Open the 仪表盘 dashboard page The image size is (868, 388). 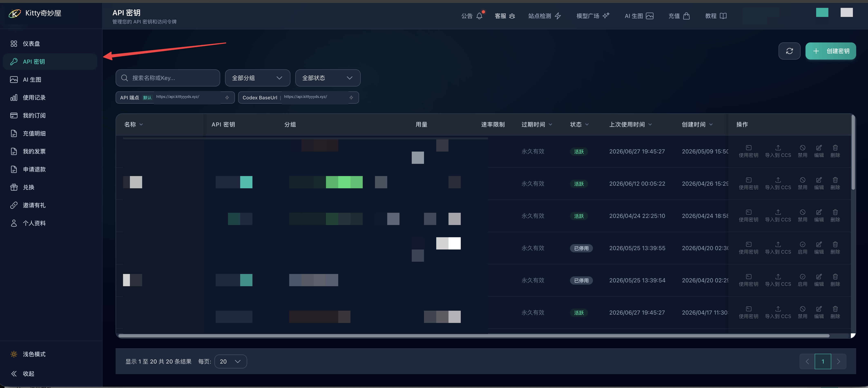click(x=50, y=44)
